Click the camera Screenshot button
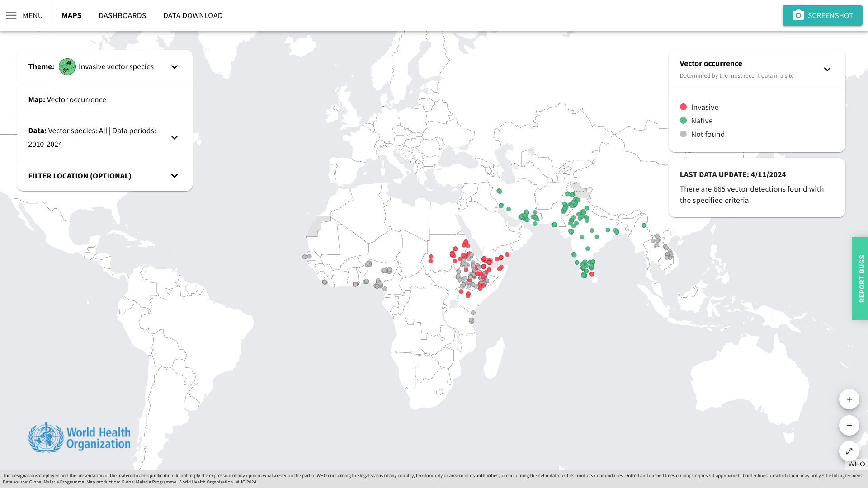868x488 pixels. coord(822,15)
